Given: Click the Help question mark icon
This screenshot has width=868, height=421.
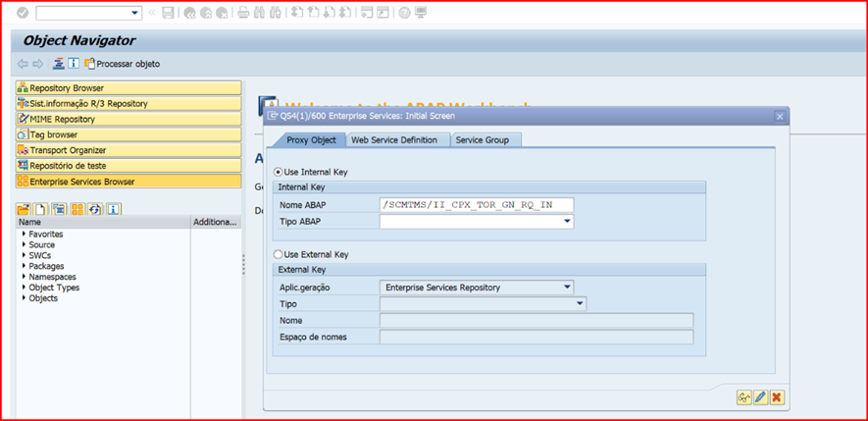Looking at the screenshot, I should pos(404,13).
